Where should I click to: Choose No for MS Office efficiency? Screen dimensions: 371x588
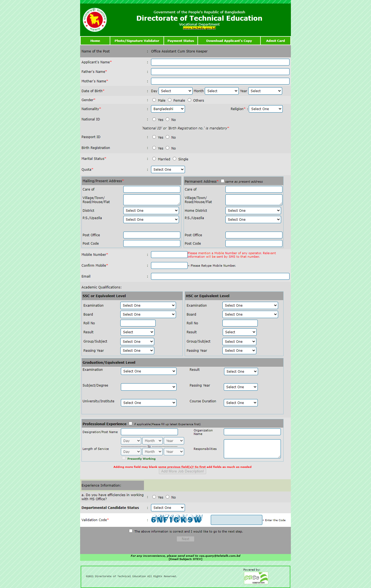(x=167, y=497)
